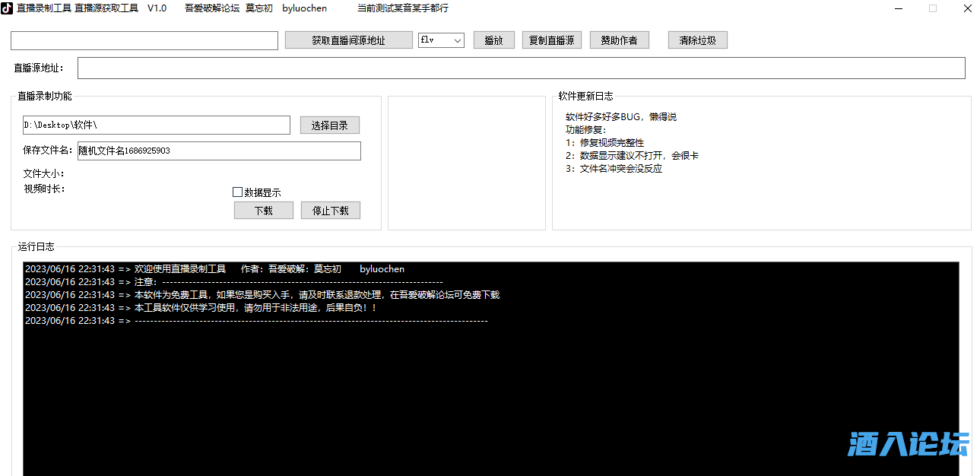Click the empty preview panel
Screen dimensions: 980x476
[467, 163]
